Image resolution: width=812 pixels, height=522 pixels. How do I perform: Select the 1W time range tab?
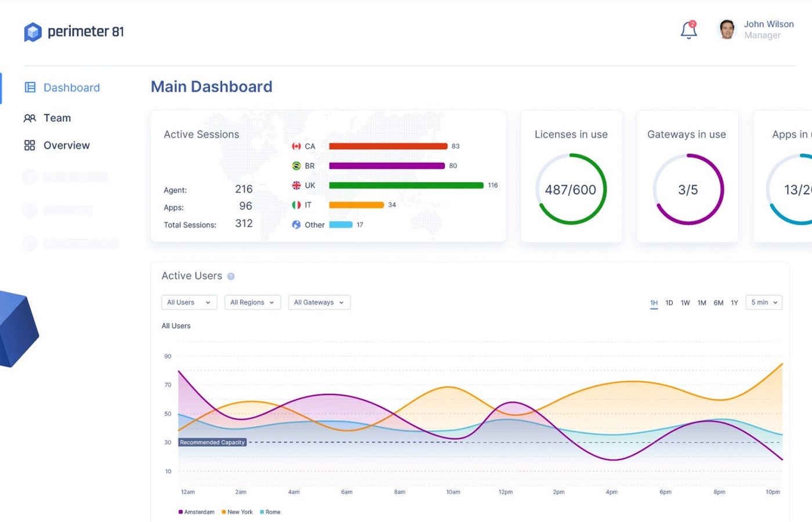tap(686, 303)
